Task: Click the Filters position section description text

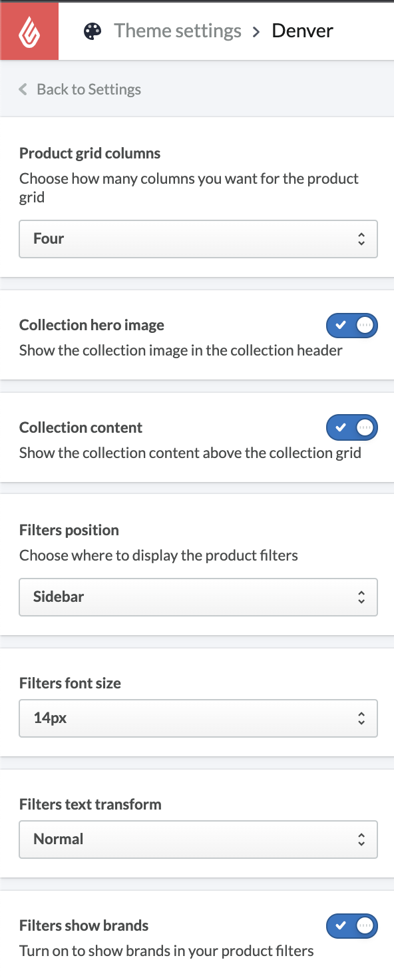Action: 158,555
